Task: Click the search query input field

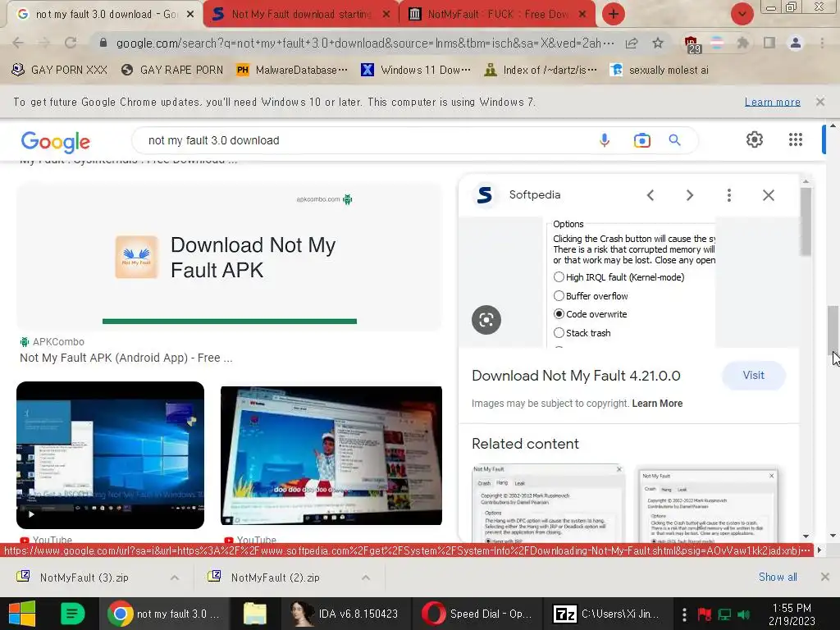Action: point(364,140)
